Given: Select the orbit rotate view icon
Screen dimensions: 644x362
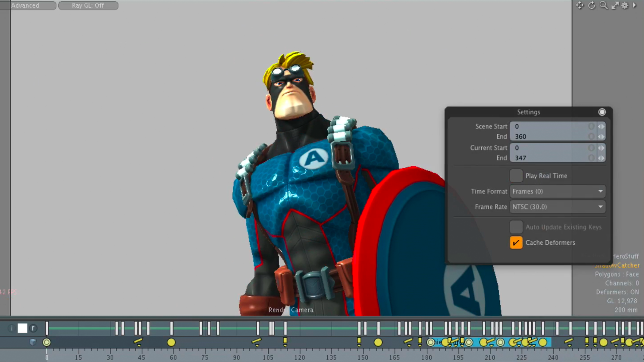Looking at the screenshot, I should coord(592,5).
